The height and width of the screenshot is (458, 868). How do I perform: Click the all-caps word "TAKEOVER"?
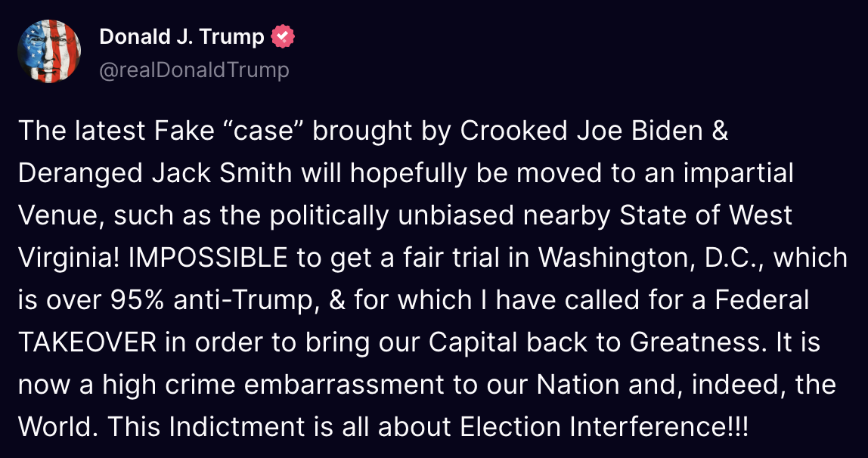click(87, 343)
